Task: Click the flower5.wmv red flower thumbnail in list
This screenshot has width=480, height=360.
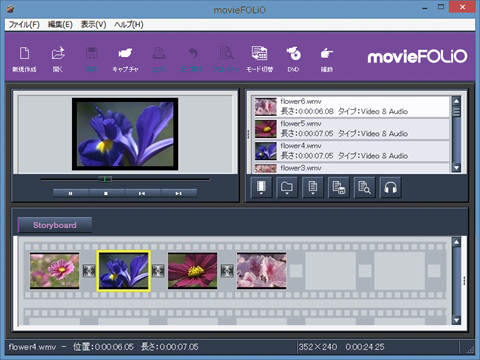Action: click(x=266, y=129)
